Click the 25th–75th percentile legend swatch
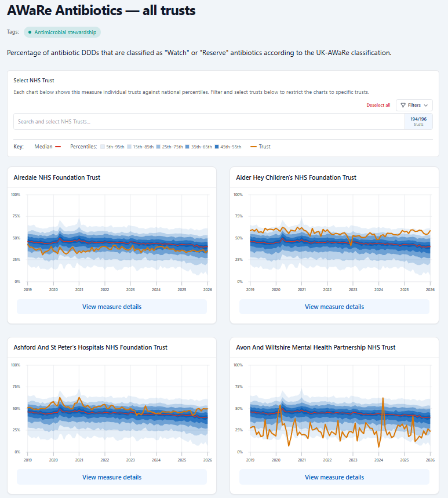Image resolution: width=448 pixels, height=498 pixels. (x=158, y=147)
